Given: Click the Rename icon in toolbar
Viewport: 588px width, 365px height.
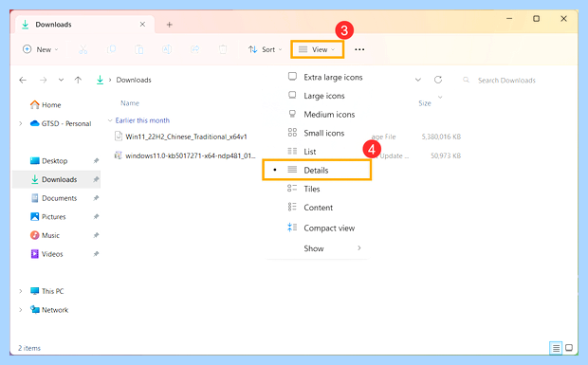Looking at the screenshot, I should coord(167,49).
